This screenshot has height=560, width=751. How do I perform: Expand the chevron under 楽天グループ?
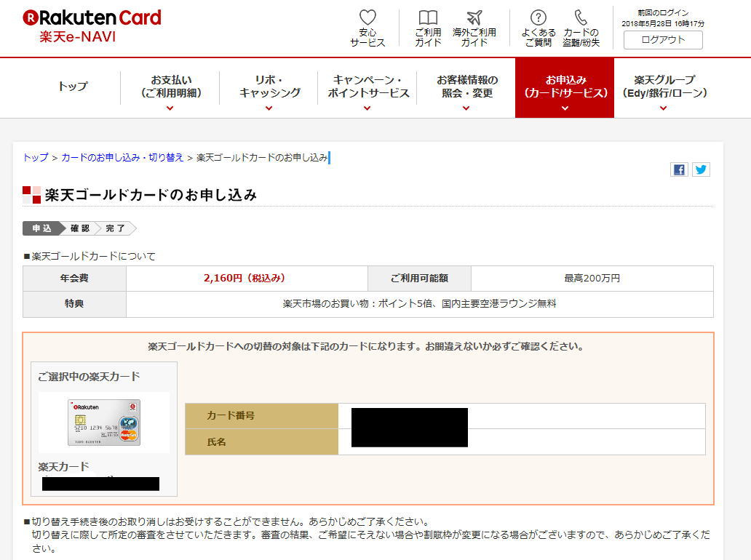pos(664,108)
